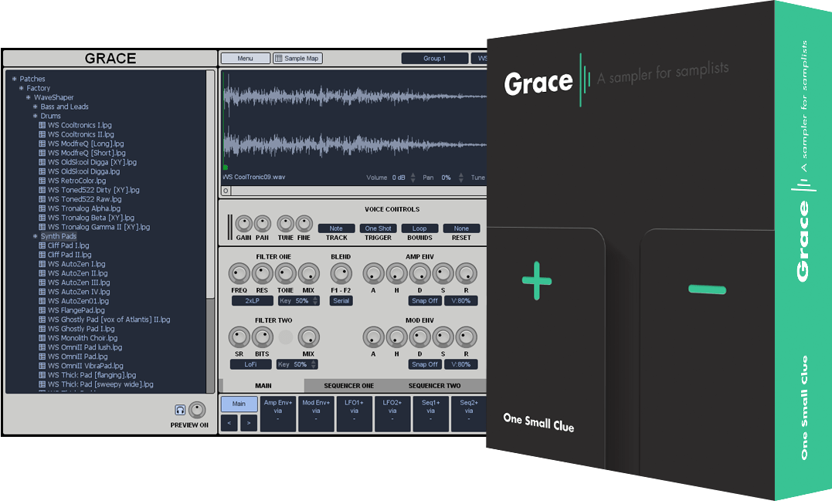The image size is (832, 504).
Task: Click Filter One FREQ knob
Action: [x=239, y=274]
